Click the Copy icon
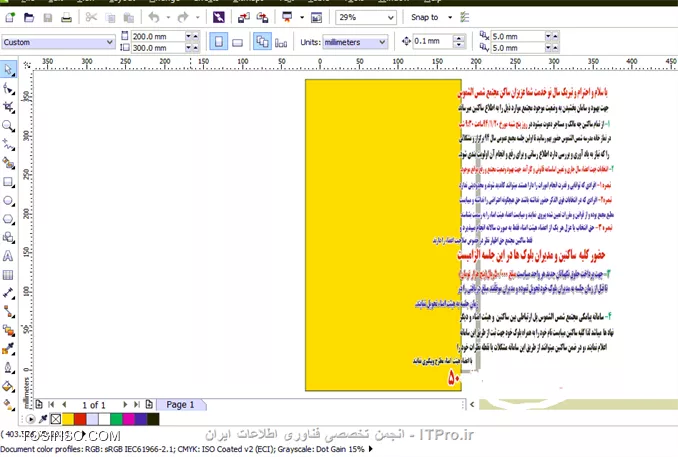 110,17
